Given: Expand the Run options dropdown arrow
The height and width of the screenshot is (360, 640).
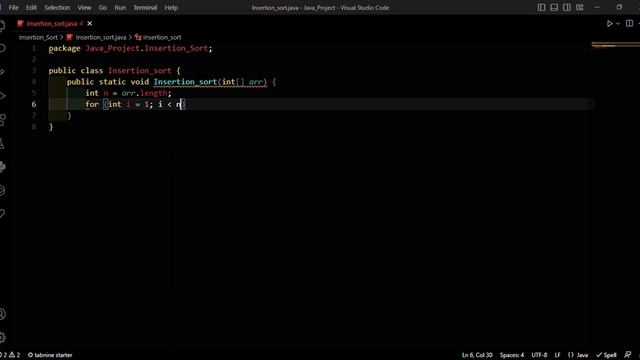Looking at the screenshot, I should pyautogui.click(x=618, y=24).
